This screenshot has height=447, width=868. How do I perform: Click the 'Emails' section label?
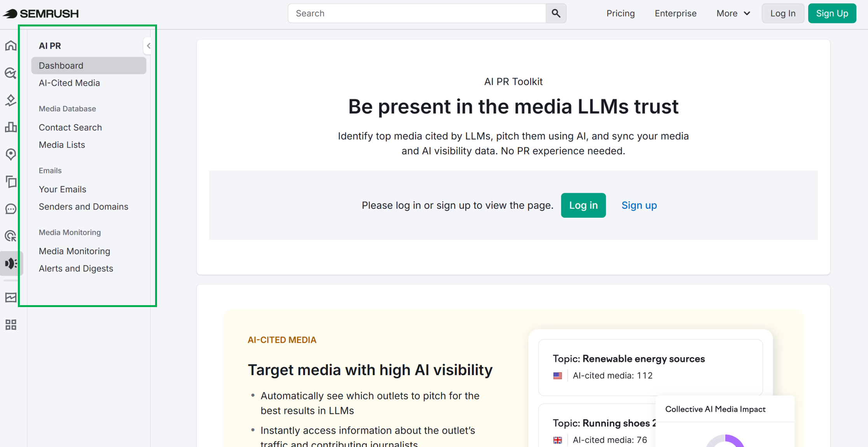pyautogui.click(x=50, y=171)
